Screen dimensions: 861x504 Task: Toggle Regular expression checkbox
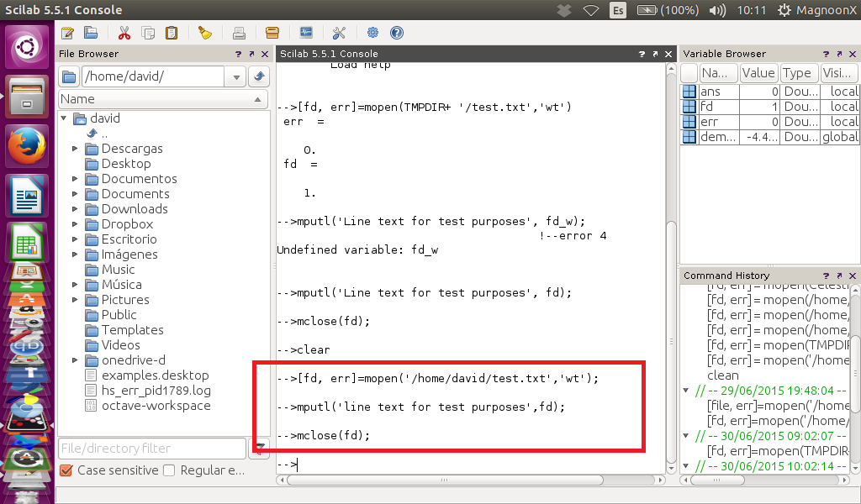[169, 470]
